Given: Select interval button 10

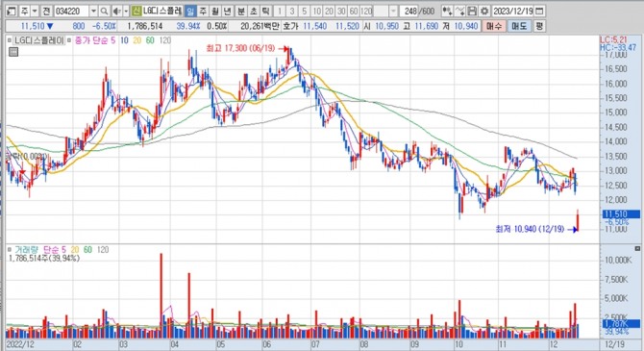Looking at the screenshot, I should point(316,12).
